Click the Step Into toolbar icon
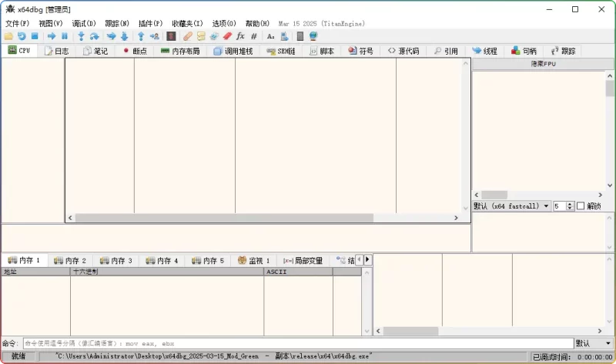616x364 pixels. click(82, 36)
